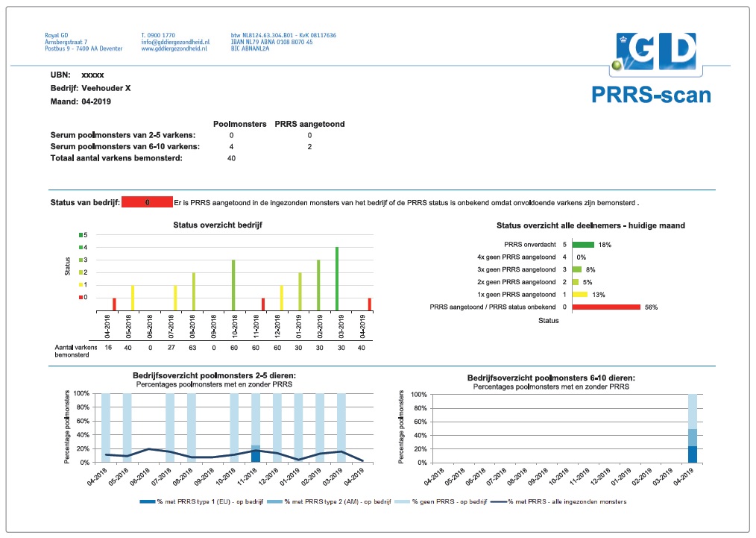The image size is (756, 538).
Task: Click the legend swatch for PRRS type 1 (EU)
Action: point(147,502)
